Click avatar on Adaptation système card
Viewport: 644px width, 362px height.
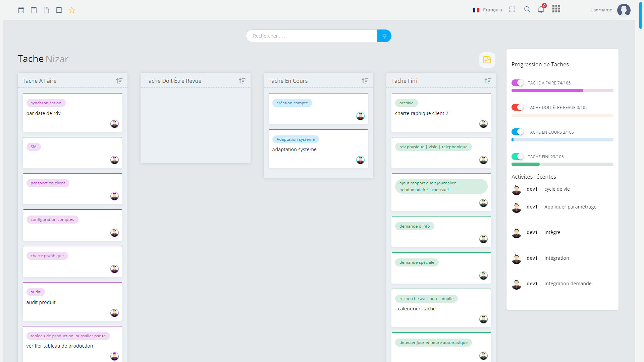[x=360, y=160]
